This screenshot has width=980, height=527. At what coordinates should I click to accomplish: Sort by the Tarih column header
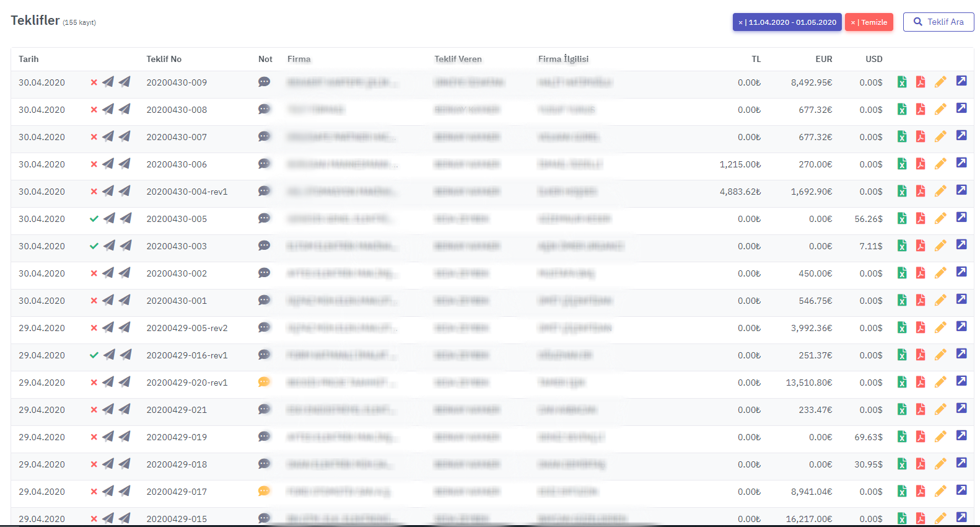(28, 59)
